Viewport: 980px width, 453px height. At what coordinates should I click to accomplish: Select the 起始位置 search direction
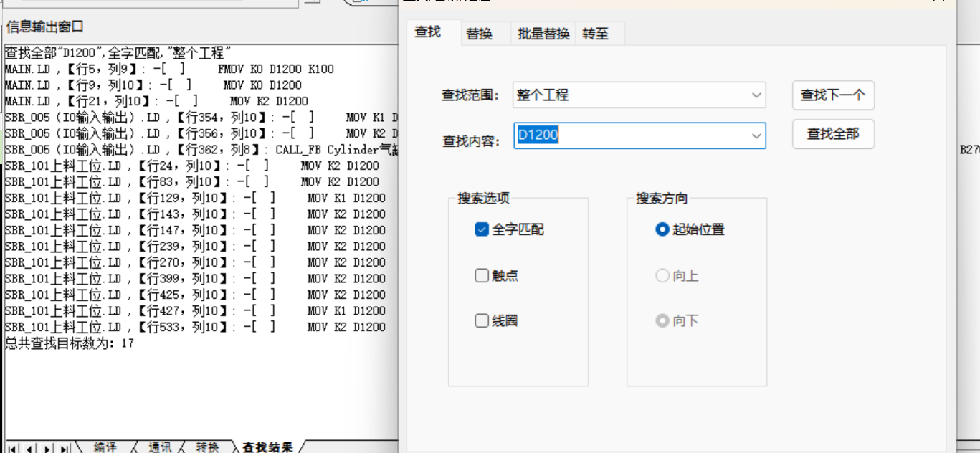coord(662,230)
